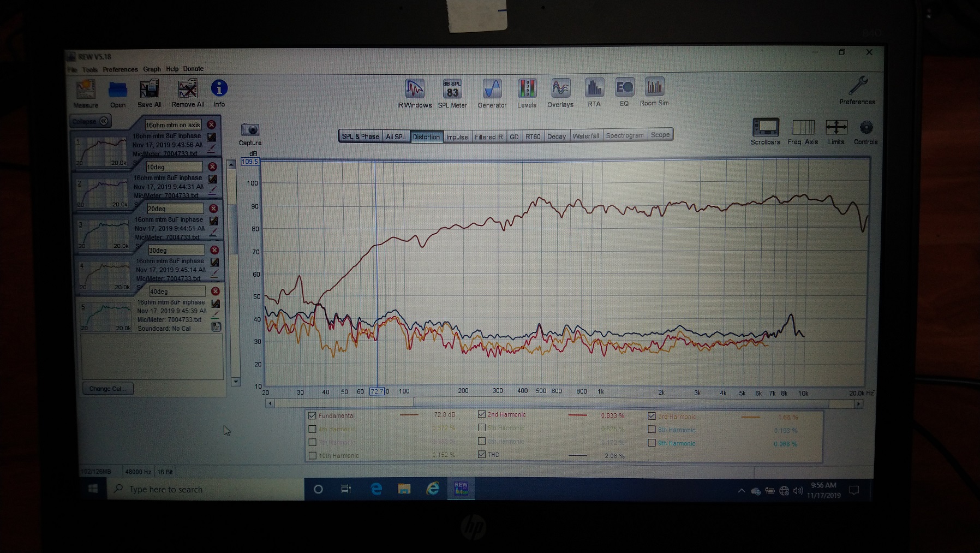The height and width of the screenshot is (553, 980).
Task: Click the Save All icon
Action: (x=149, y=90)
